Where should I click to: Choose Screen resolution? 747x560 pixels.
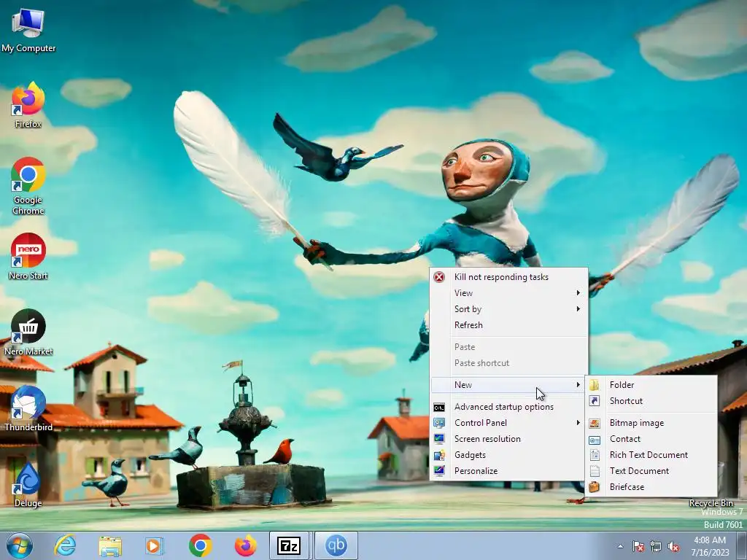pyautogui.click(x=508, y=438)
